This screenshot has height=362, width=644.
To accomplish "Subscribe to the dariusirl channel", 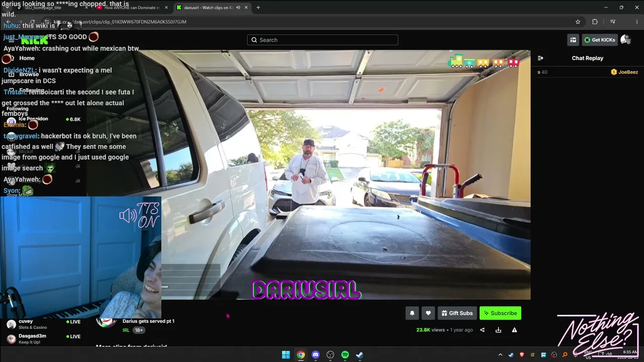I will point(500,313).
